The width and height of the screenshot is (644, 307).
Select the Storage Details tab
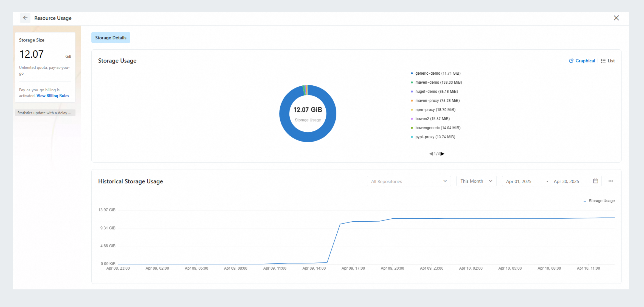click(111, 38)
